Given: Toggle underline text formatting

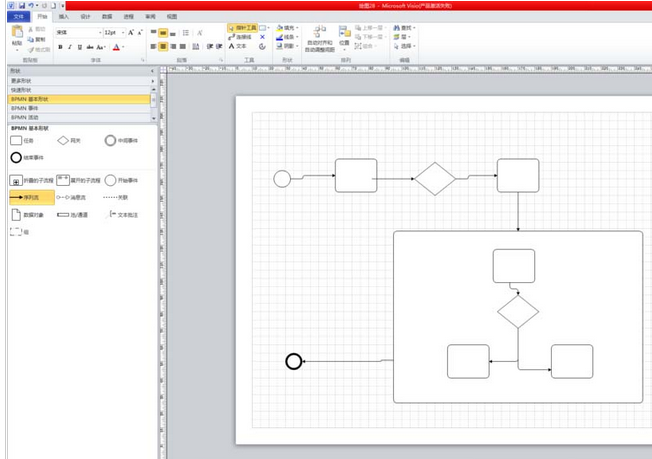Looking at the screenshot, I should point(82,47).
